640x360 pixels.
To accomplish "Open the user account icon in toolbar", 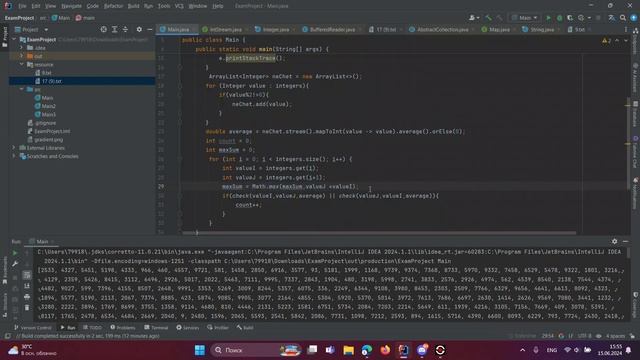I will coord(473,18).
